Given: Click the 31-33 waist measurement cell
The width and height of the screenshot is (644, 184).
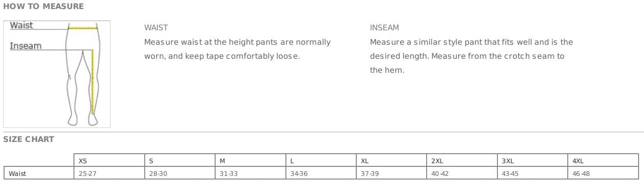Looking at the screenshot, I should click(228, 174).
